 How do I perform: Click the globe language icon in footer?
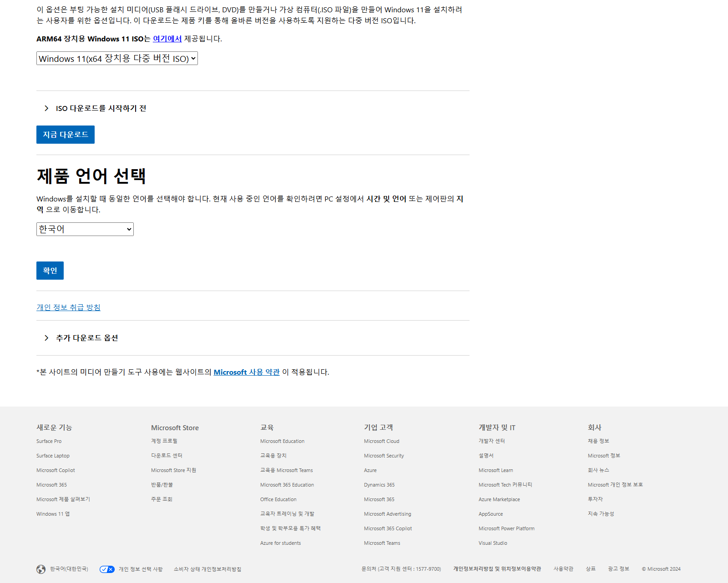click(x=41, y=569)
